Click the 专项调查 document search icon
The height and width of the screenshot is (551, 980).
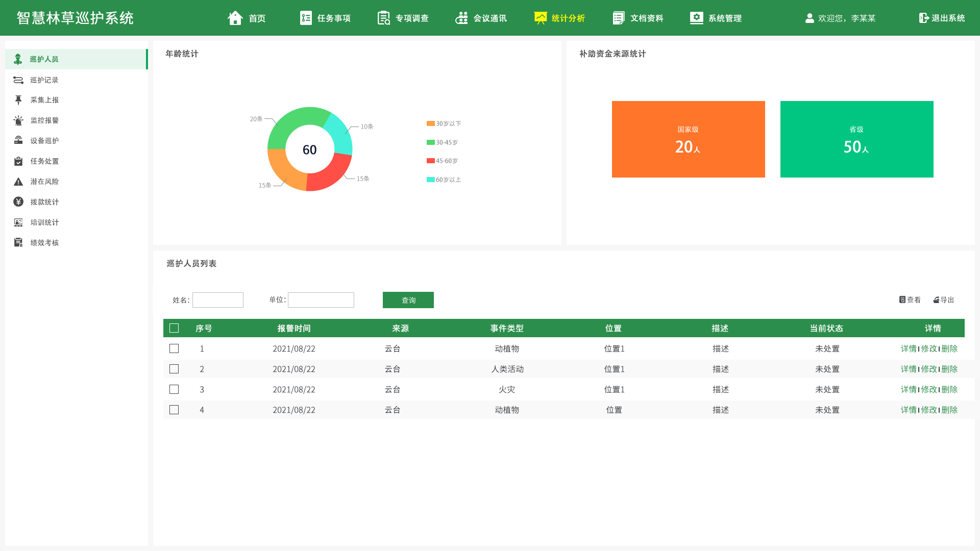pos(383,18)
